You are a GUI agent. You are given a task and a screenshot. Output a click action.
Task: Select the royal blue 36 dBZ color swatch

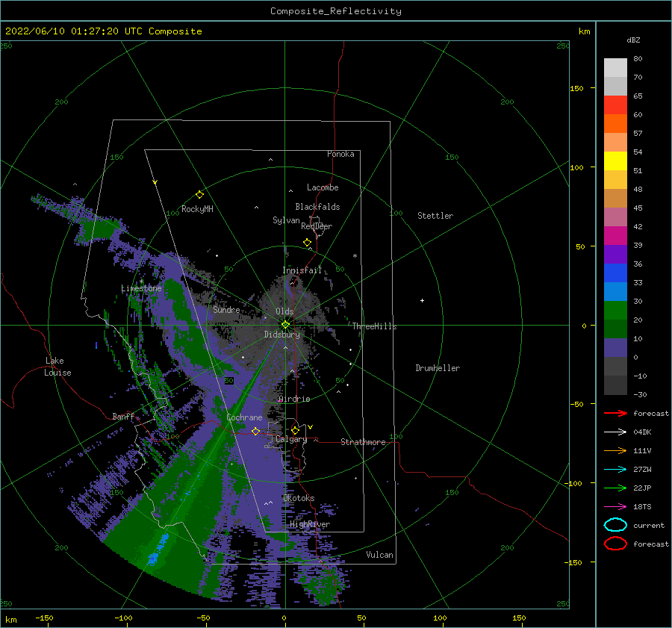tap(615, 273)
